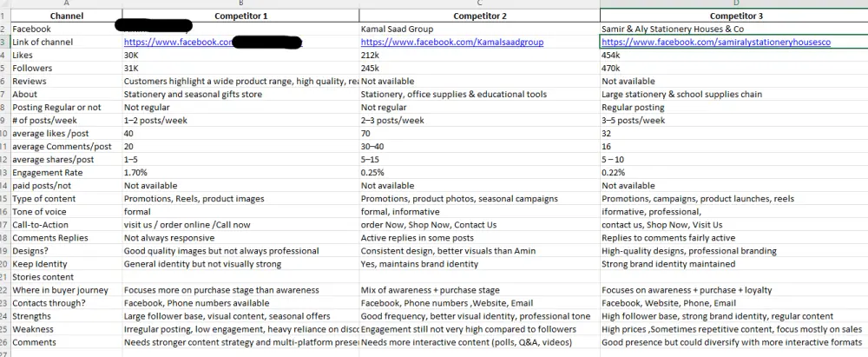868x357 pixels.
Task: Click the "3–5 posts/week" cell
Action: click(x=634, y=120)
